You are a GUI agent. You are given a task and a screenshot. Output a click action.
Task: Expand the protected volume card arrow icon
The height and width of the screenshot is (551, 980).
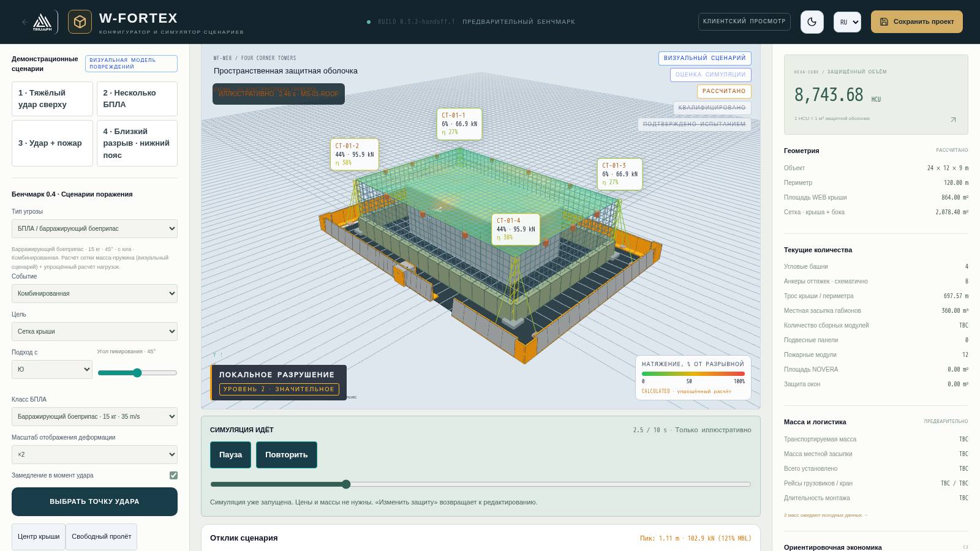click(953, 120)
